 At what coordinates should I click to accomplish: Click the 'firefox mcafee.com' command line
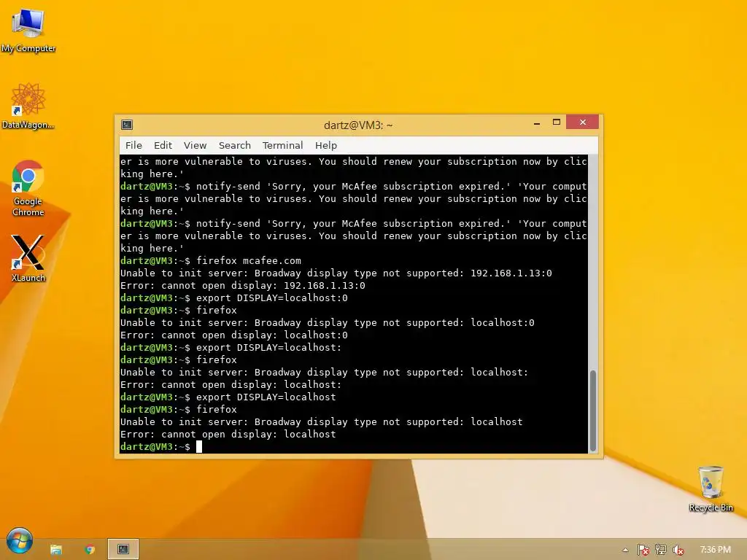click(211, 260)
